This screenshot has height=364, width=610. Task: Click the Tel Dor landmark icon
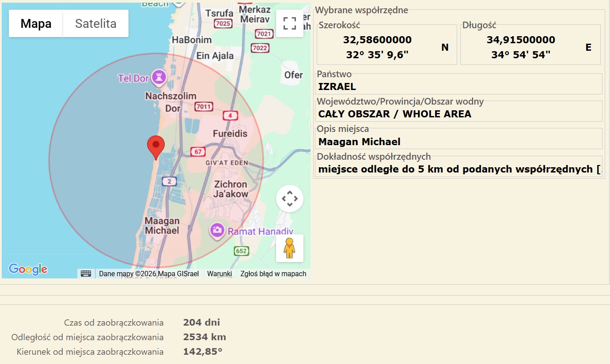pos(158,78)
